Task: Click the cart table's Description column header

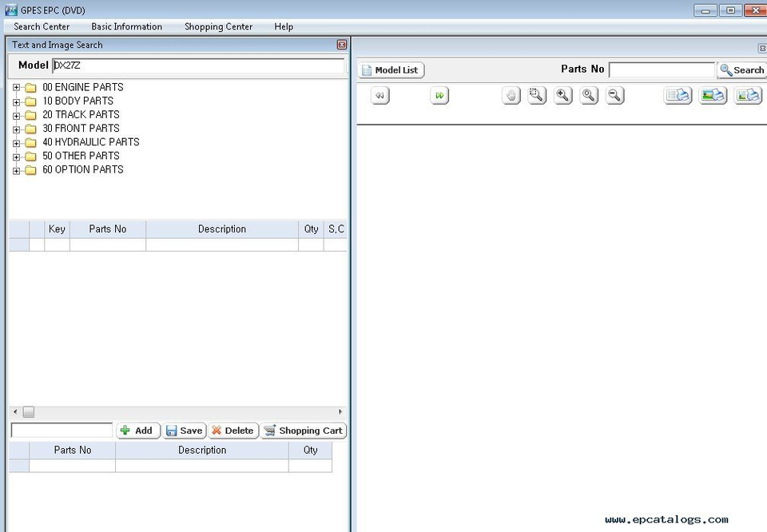Action: (202, 450)
